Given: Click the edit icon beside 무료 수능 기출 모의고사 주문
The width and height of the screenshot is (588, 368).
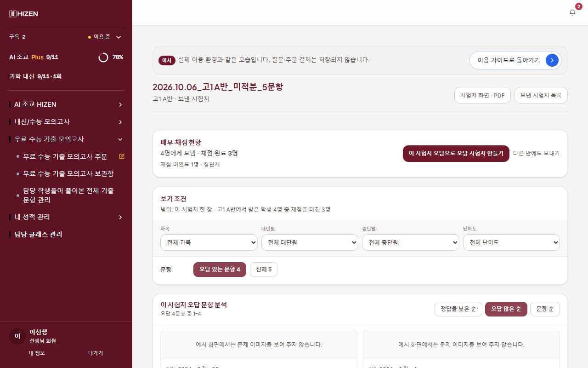Looking at the screenshot, I should point(122,156).
